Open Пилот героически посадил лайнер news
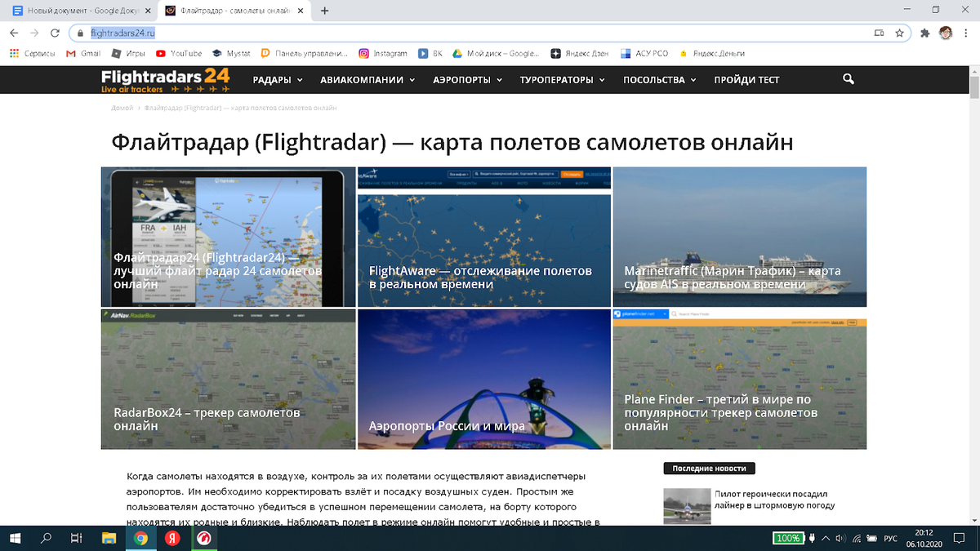This screenshot has width=980, height=551. [774, 500]
